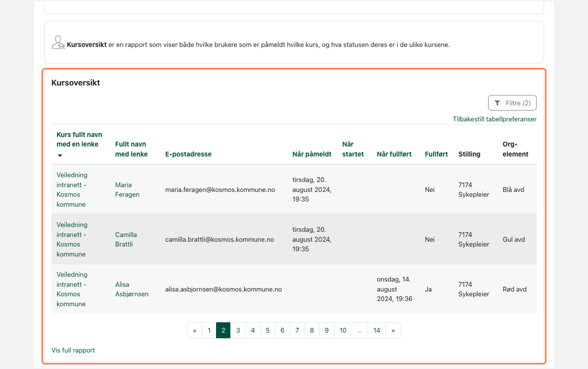
Task: Open Alisa Asbjørnsen's profile link
Action: pos(132,289)
